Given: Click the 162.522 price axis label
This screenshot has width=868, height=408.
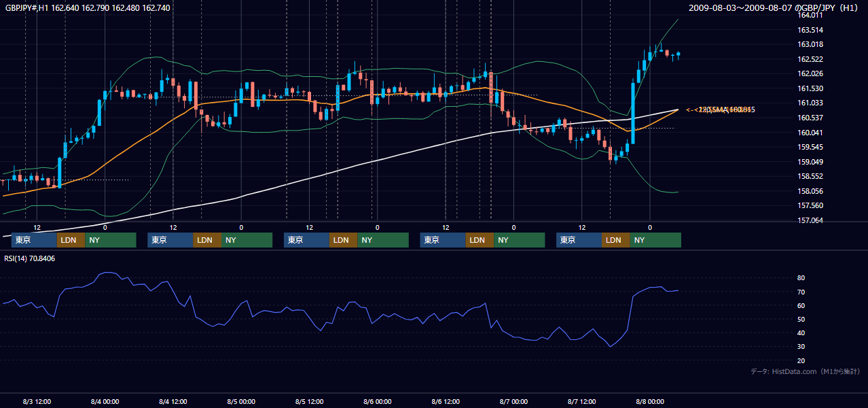Looking at the screenshot, I should coord(810,60).
